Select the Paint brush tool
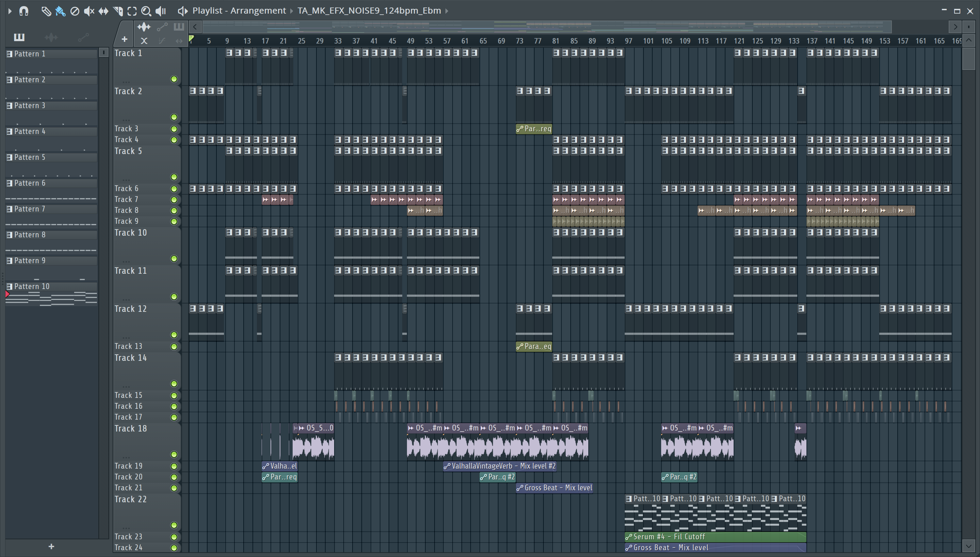The width and height of the screenshot is (980, 557). click(60, 12)
